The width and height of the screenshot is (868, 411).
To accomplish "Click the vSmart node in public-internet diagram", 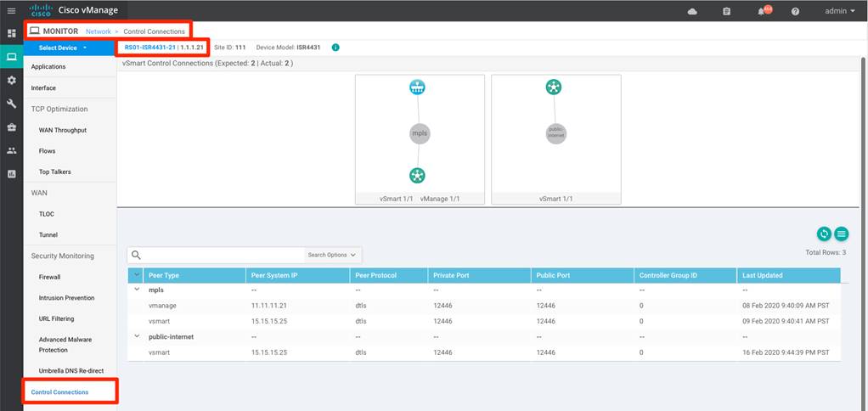I will tap(554, 87).
